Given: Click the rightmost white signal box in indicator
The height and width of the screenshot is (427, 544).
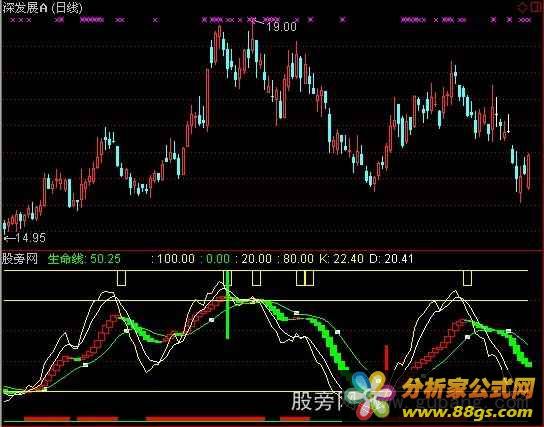Looking at the screenshot, I should coord(467,278).
